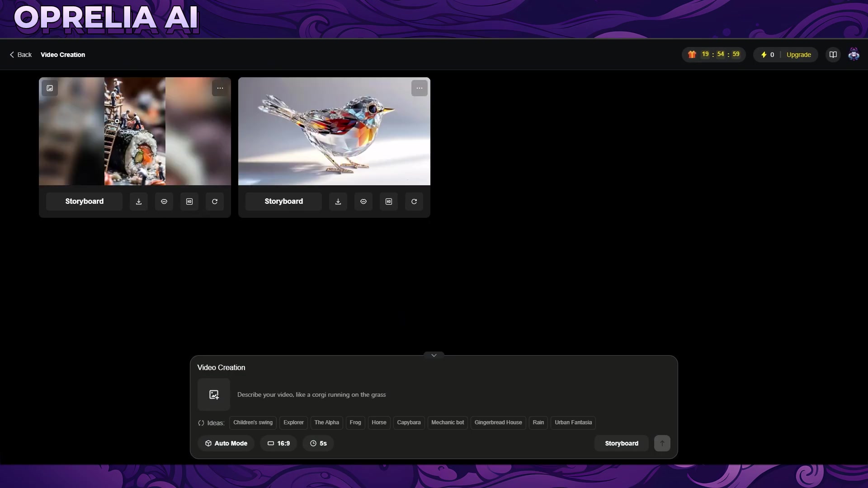Regenerate the sushi video

click(215, 202)
